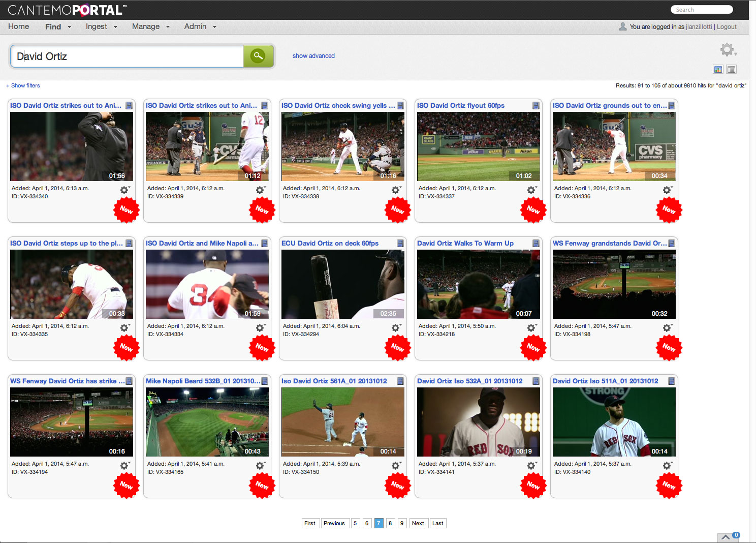The image size is (756, 543).
Task: Switch to grid thumbnail view
Action: pyautogui.click(x=718, y=70)
